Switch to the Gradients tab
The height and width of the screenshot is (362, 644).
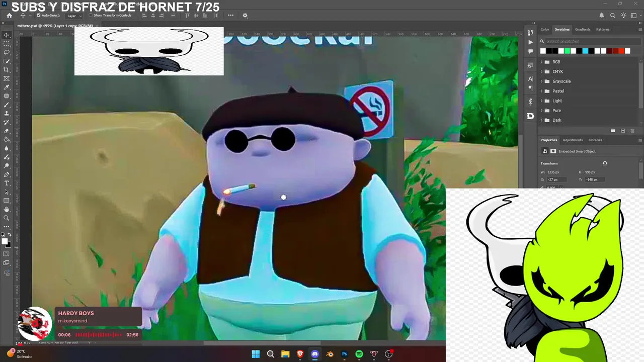click(x=583, y=30)
